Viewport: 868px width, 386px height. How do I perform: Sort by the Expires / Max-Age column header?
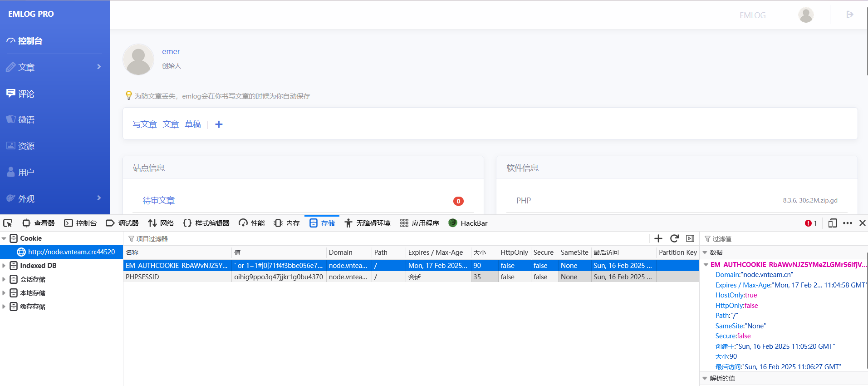[438, 252]
